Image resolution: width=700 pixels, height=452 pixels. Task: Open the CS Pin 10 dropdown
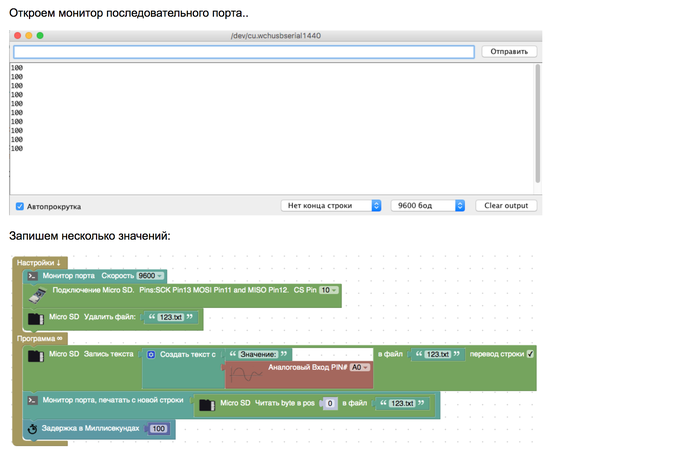click(x=328, y=290)
